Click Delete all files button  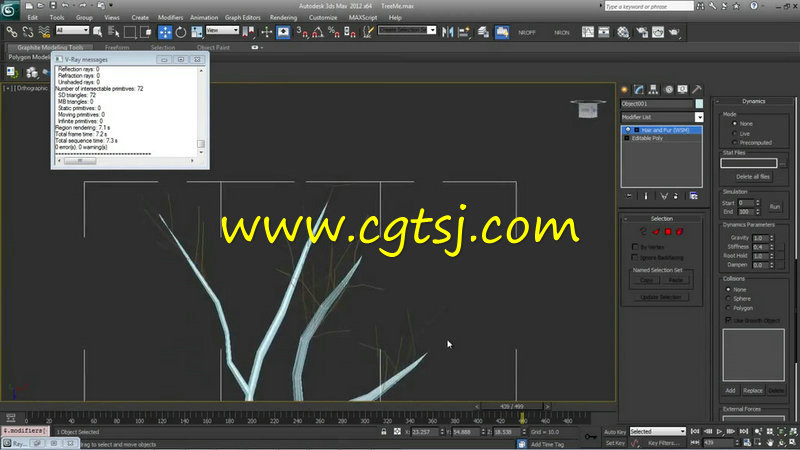[753, 177]
